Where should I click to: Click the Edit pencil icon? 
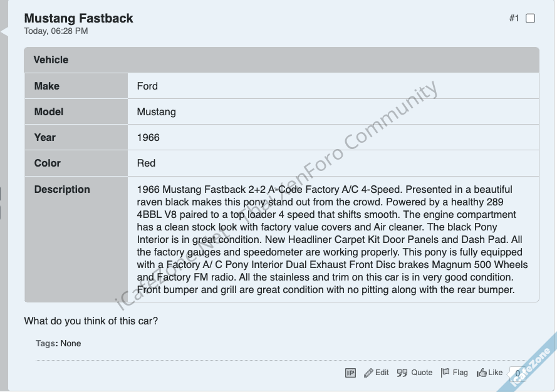coord(368,373)
